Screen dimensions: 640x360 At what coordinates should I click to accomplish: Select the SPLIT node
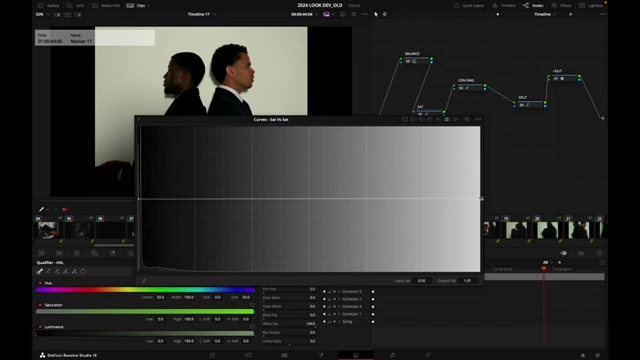[x=530, y=104]
